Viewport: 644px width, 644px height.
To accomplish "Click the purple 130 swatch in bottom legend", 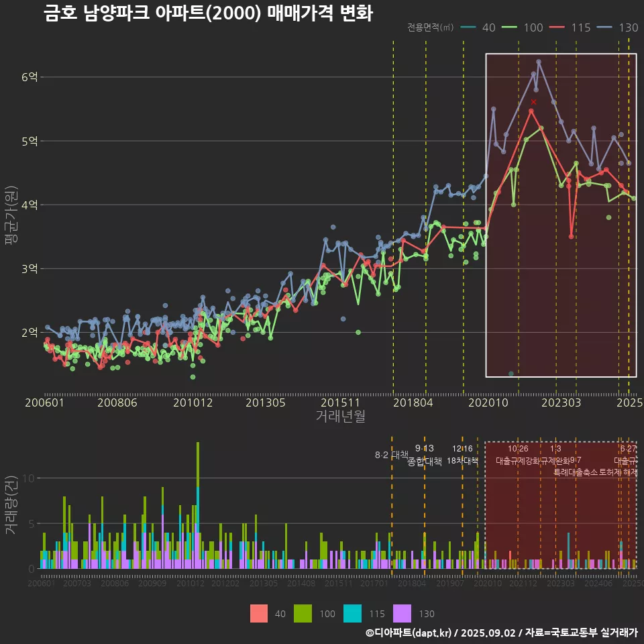I will click(x=402, y=614).
